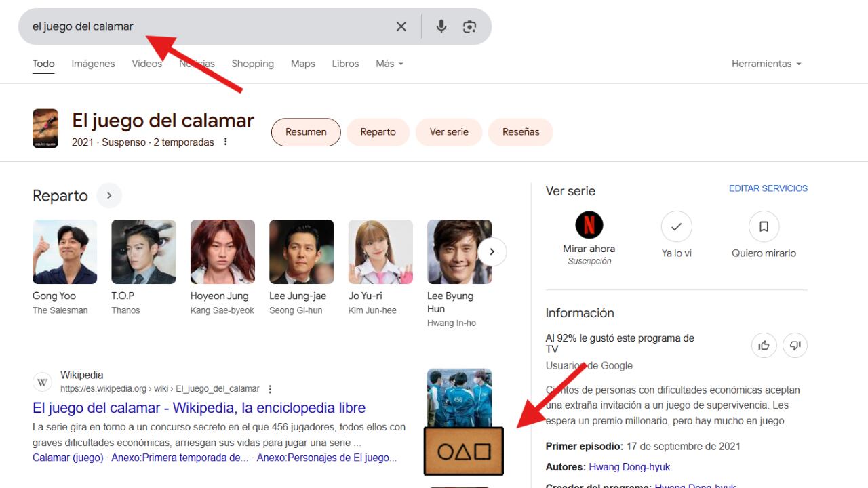Give a thumbs up to the program

pyautogui.click(x=764, y=345)
